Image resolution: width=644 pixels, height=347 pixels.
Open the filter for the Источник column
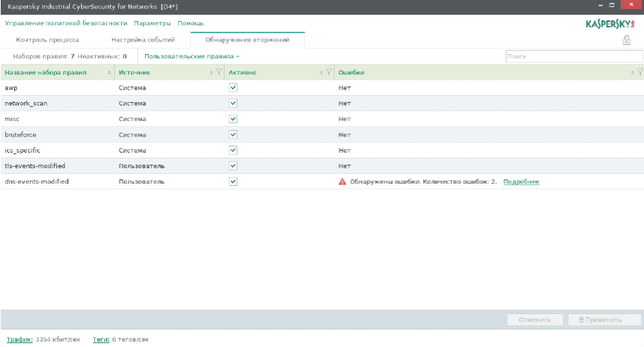click(x=219, y=72)
